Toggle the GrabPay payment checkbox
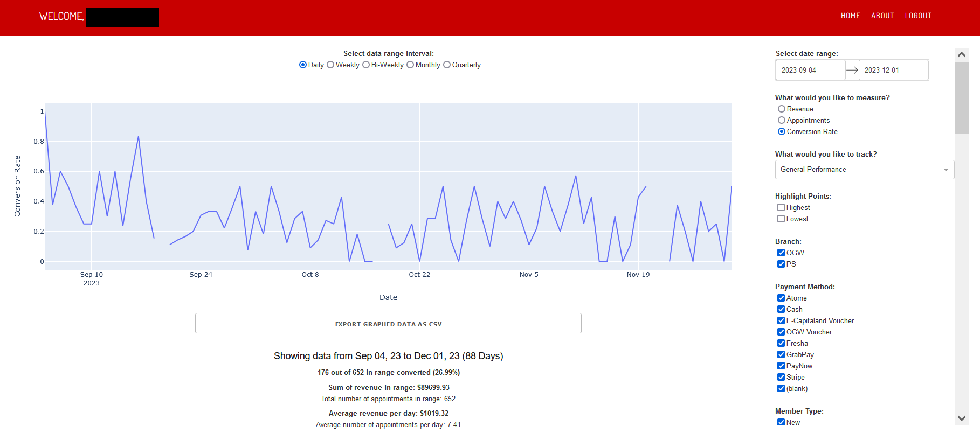Screen dimensions: 980x433 tap(781, 354)
